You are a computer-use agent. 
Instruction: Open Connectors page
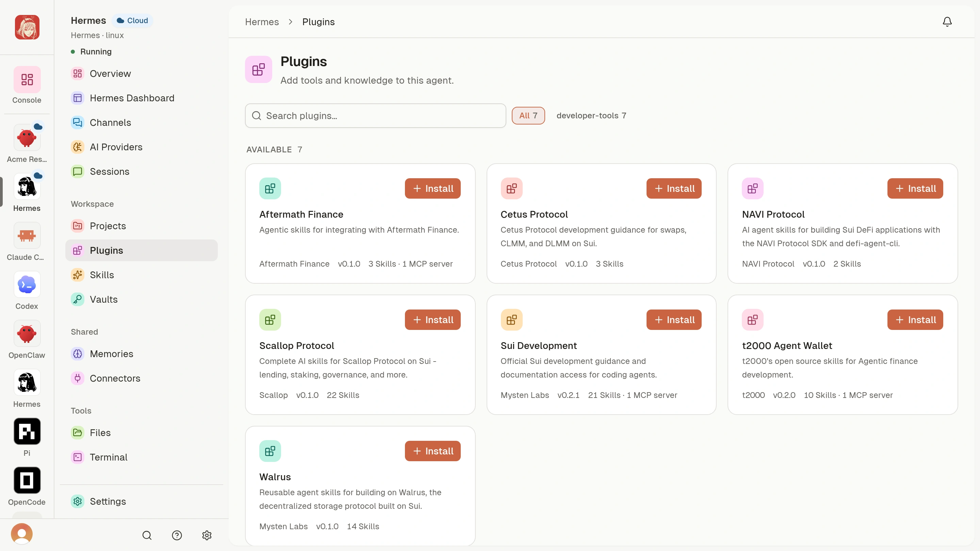point(142,378)
